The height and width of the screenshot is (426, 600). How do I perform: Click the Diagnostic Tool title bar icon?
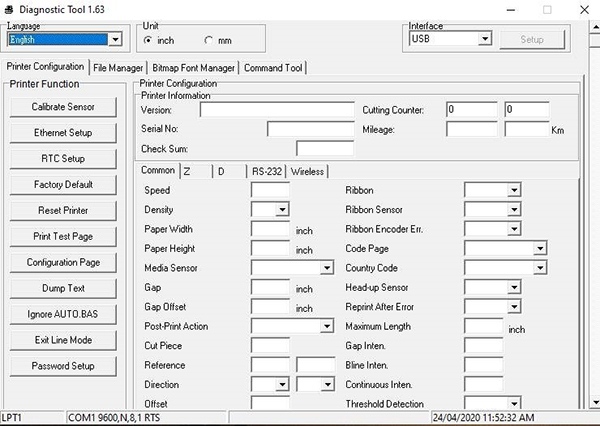(x=9, y=9)
